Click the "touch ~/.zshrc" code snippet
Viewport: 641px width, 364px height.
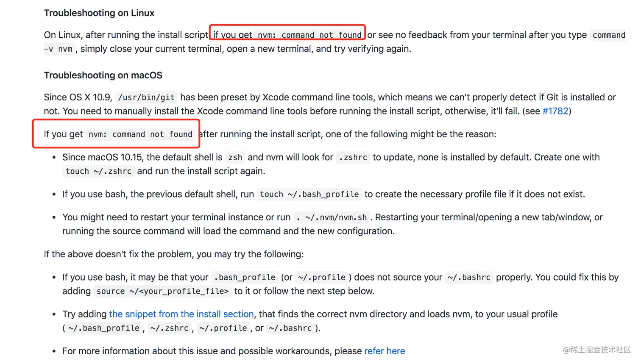click(x=98, y=171)
